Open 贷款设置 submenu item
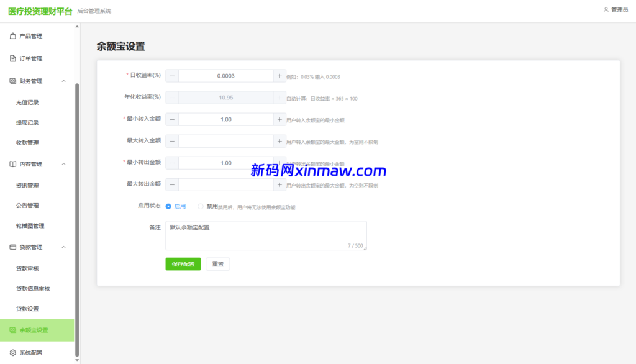Screen dimensions: 636x364 (x=37, y=309)
